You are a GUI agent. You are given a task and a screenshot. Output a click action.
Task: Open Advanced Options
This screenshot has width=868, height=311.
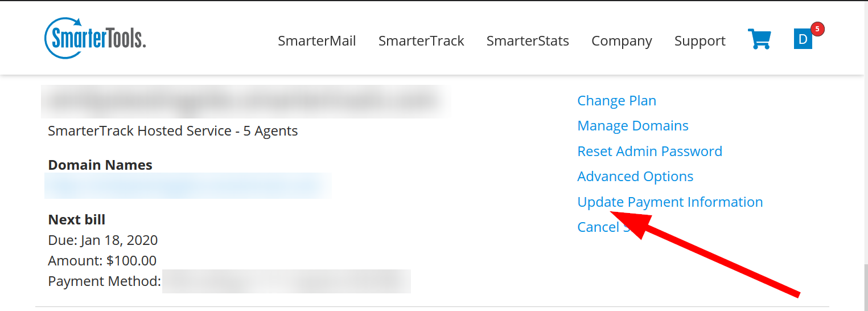[635, 177]
